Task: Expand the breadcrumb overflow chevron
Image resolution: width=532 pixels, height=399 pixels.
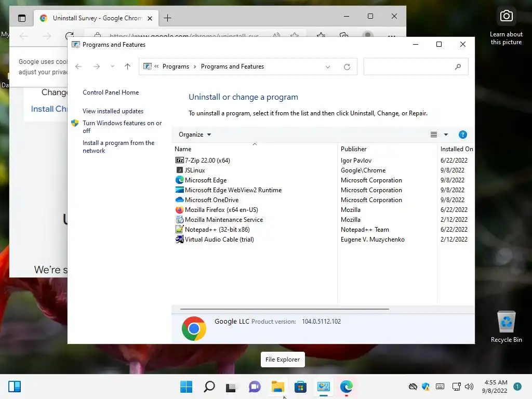Action: pos(156,66)
